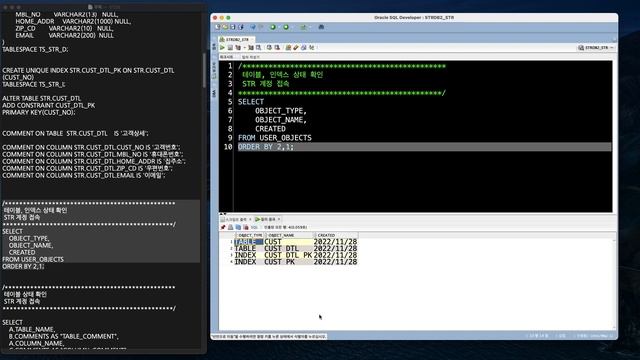640x360 pixels.
Task: Click the SQL Tuning Advisor icon
Action: 258,48
